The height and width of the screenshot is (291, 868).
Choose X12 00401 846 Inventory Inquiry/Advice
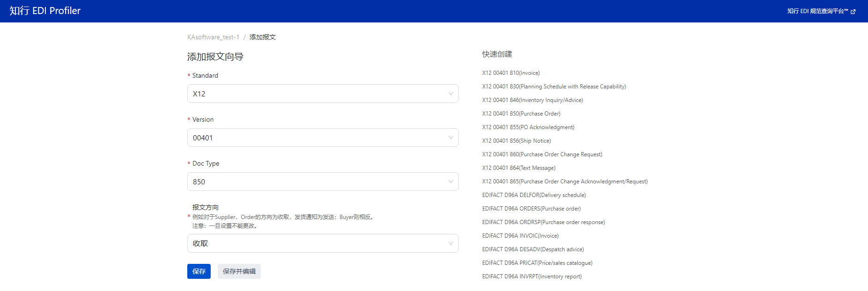(532, 100)
